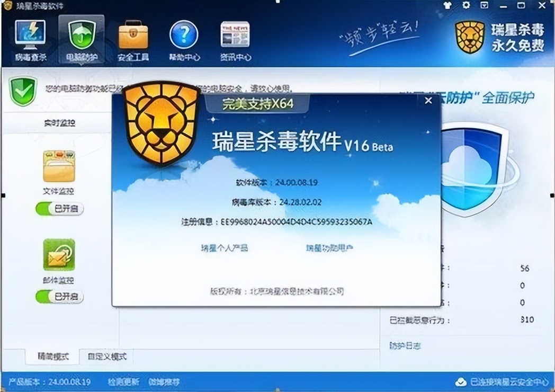The width and height of the screenshot is (555, 392).
Task: Select the 精简模式 tab
Action: point(53,357)
